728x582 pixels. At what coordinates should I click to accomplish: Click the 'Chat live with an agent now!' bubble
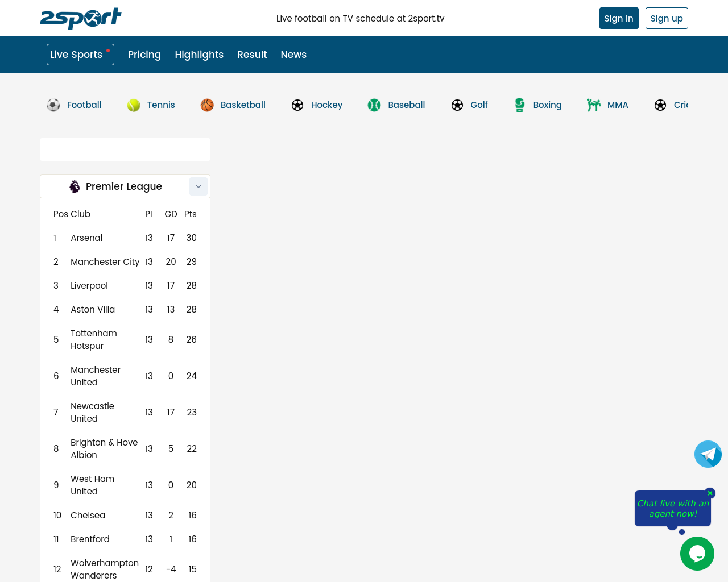pos(673,508)
